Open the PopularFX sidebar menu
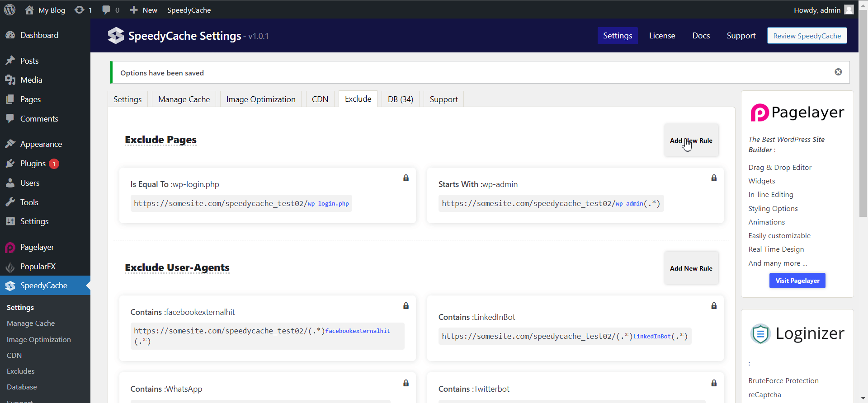Viewport: 868px width, 403px height. [45, 267]
